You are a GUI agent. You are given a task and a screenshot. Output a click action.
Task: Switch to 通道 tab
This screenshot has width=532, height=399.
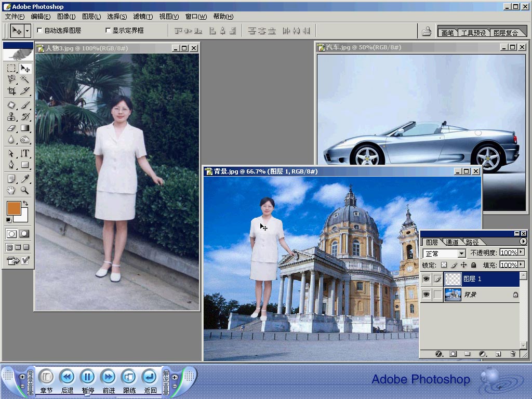(452, 242)
